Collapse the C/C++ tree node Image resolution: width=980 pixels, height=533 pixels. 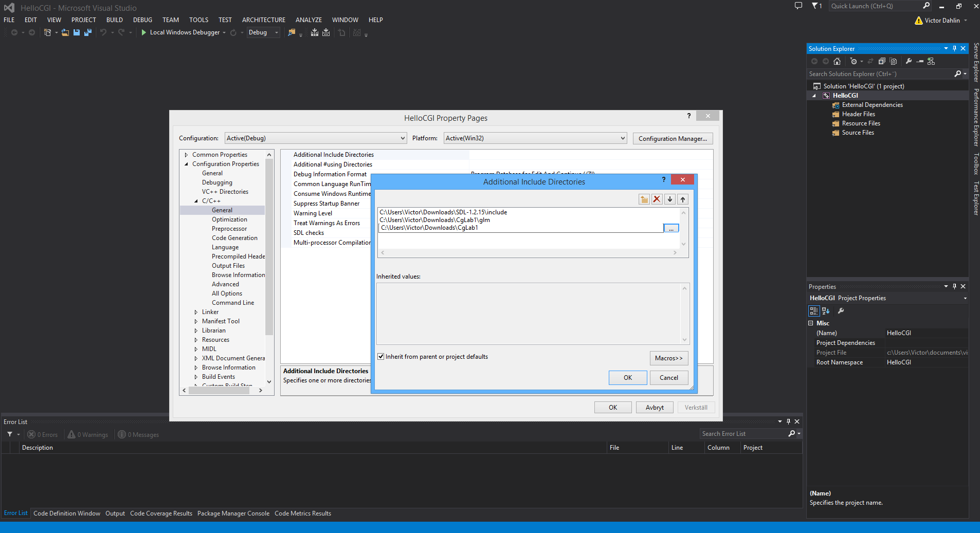pos(196,201)
